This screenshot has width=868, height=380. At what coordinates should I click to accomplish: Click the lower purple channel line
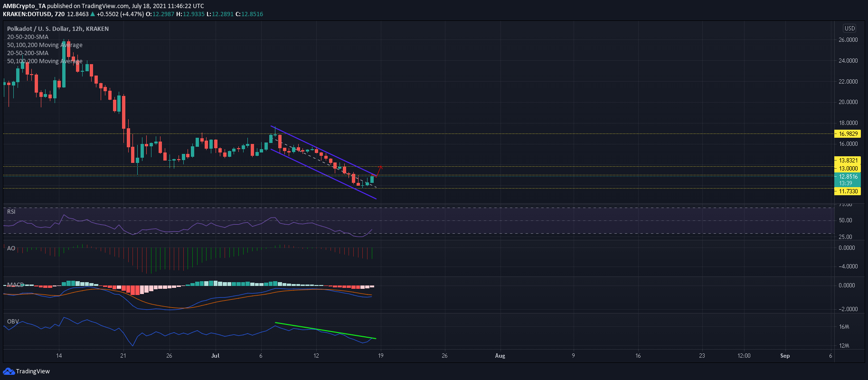[x=324, y=174]
